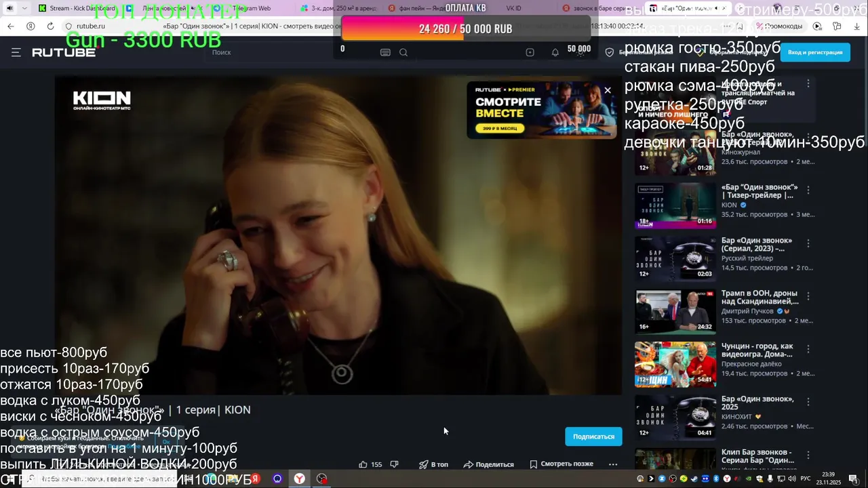The height and width of the screenshot is (488, 868).
Task: Open the 01:16 teaser-trailer thumbnail
Action: point(675,205)
